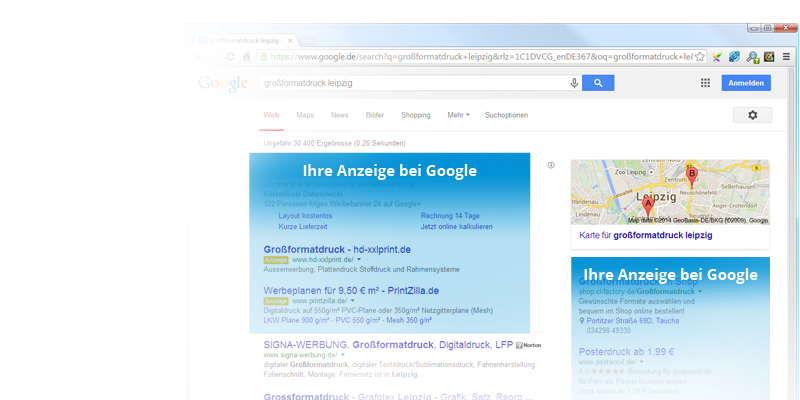Screen dimensions: 800x400
Task: Click the blue search magnifier button
Action: click(x=598, y=83)
